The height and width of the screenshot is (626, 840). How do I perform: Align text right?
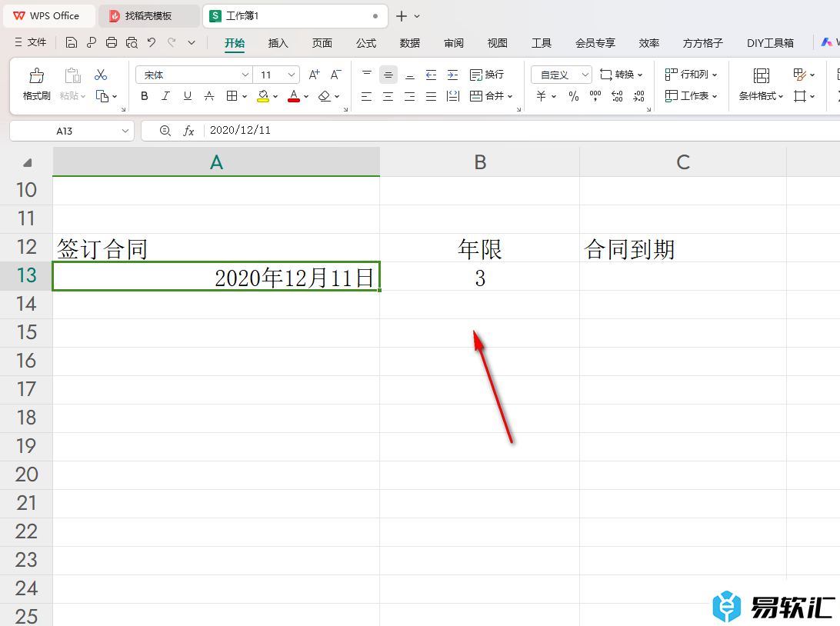coord(410,96)
